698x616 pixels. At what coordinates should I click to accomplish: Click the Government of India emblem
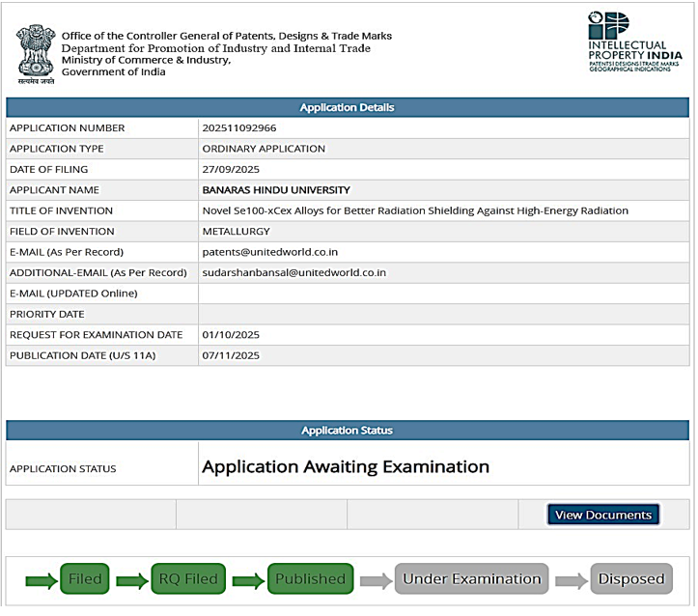point(35,54)
